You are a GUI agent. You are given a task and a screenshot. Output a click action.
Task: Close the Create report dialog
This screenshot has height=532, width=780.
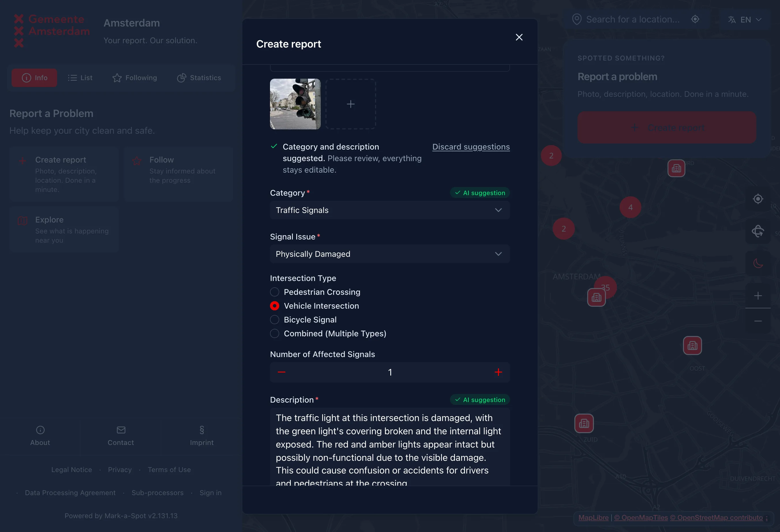[x=519, y=37]
